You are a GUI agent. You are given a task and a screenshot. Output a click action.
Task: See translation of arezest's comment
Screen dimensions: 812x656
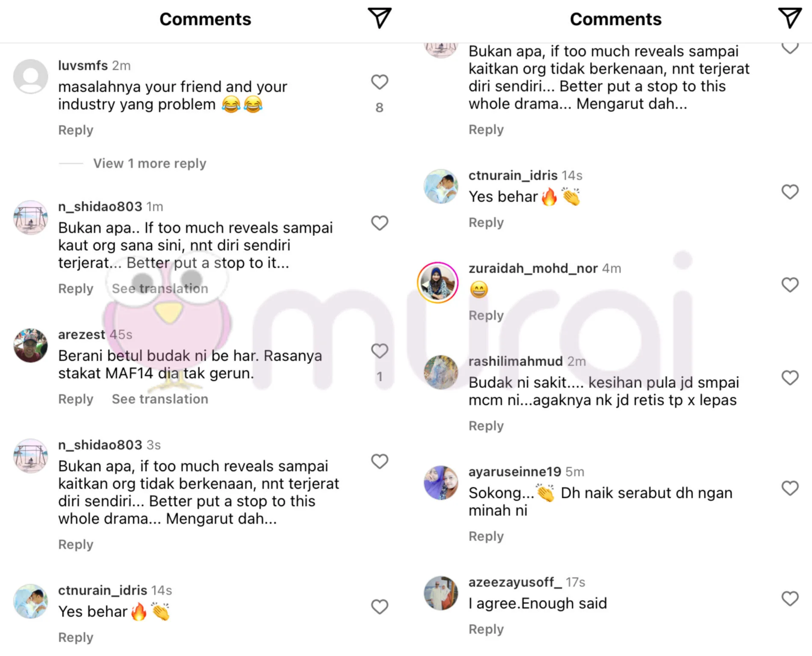click(x=160, y=399)
